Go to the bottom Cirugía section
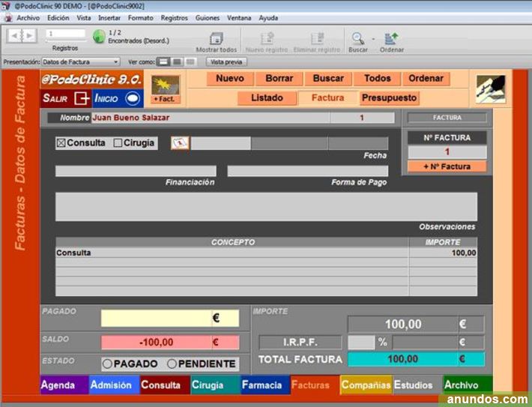The image size is (532, 407). coord(216,385)
